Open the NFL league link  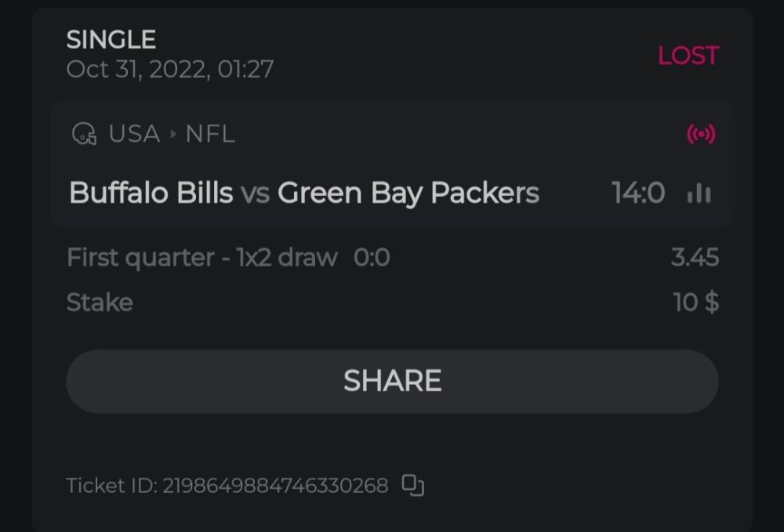point(210,134)
